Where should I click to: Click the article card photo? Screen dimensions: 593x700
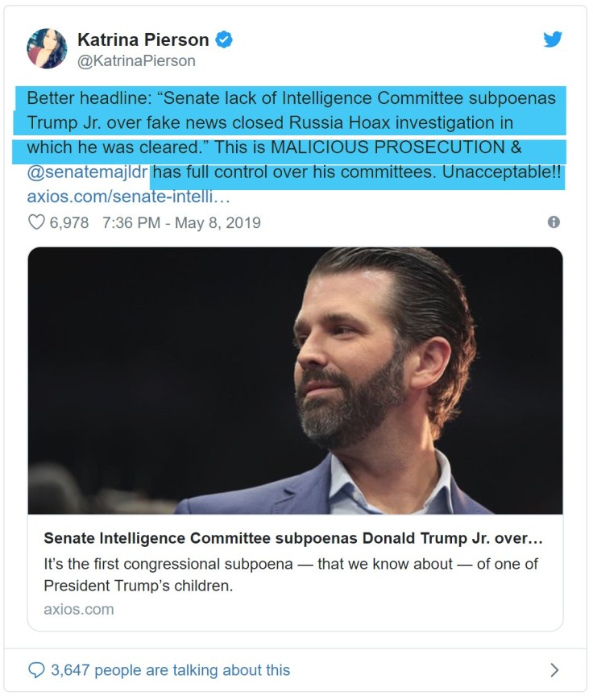click(x=295, y=380)
